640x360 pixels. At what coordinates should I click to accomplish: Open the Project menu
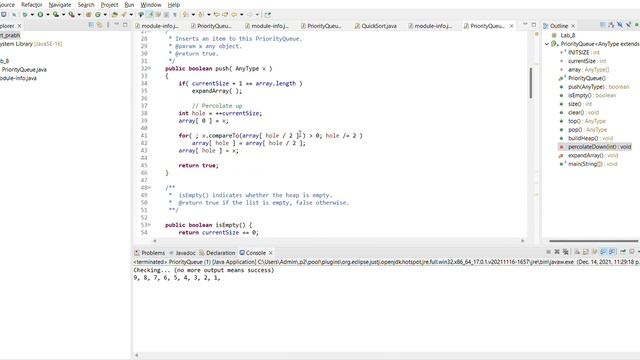tap(109, 4)
